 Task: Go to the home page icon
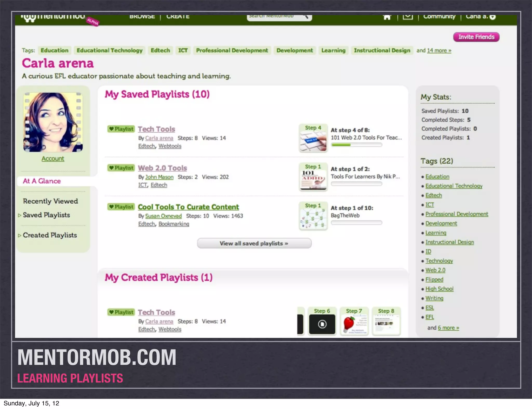point(387,17)
